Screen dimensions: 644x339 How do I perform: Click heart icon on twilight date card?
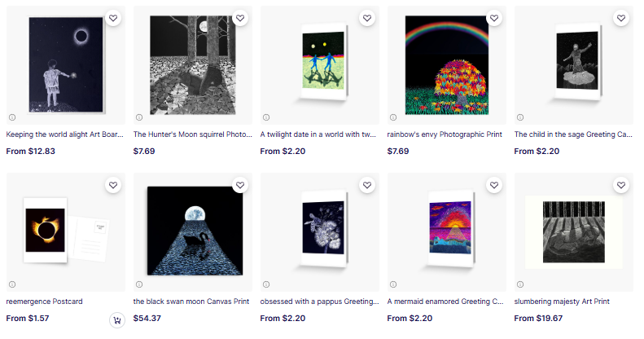(x=367, y=18)
